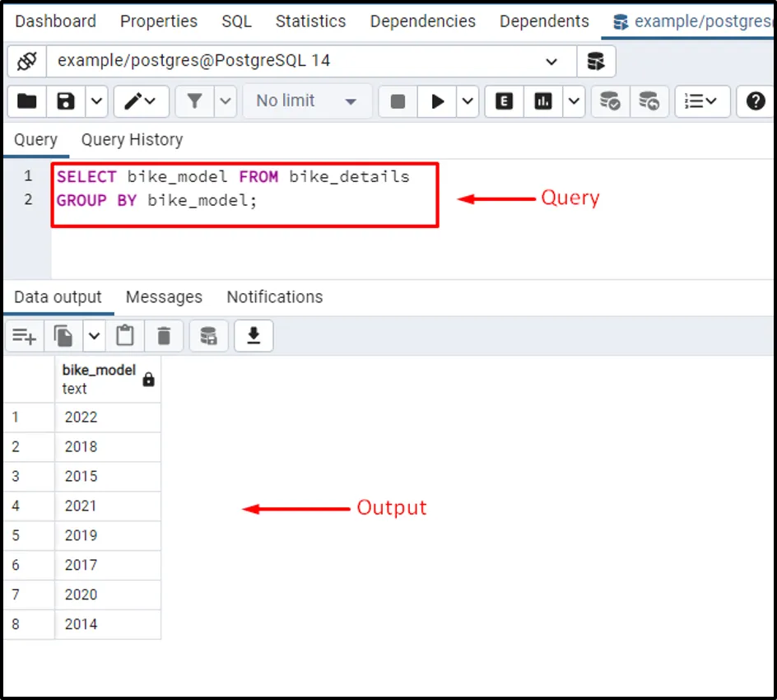Click the Add row icon in Data output

(24, 335)
